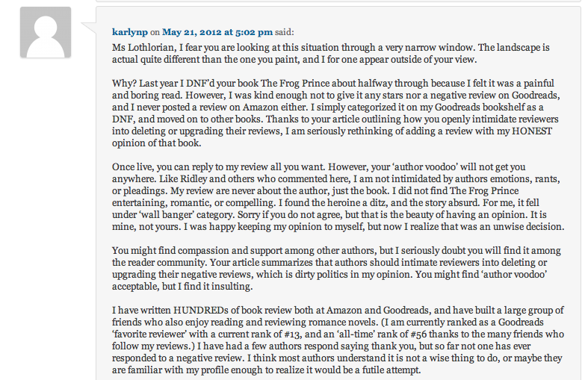Click the comment bubble pointer arrow
Screen dimensions: 588x380
[x=89, y=28]
